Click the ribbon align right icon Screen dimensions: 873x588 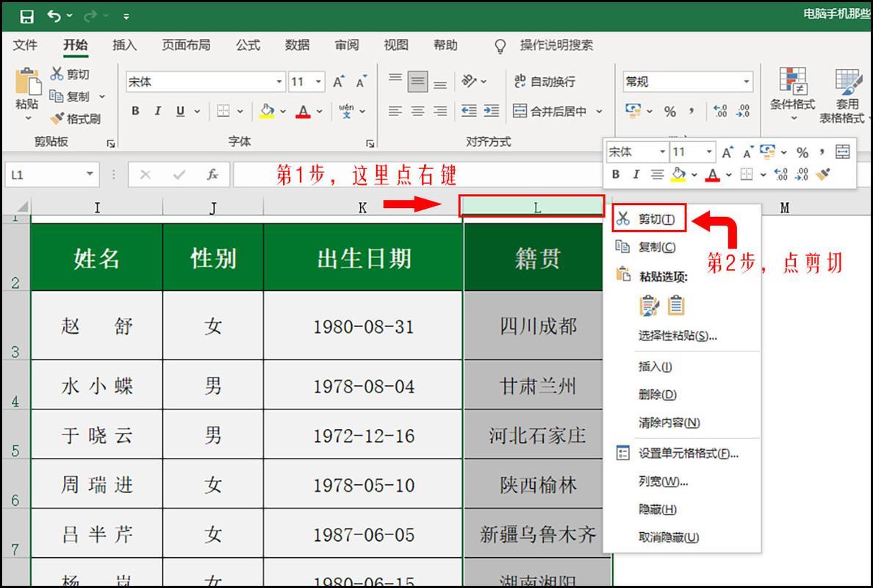[x=440, y=111]
